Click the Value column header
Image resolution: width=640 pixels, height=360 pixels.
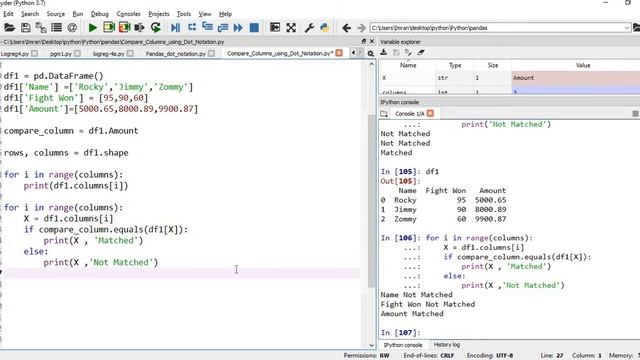coord(583,65)
